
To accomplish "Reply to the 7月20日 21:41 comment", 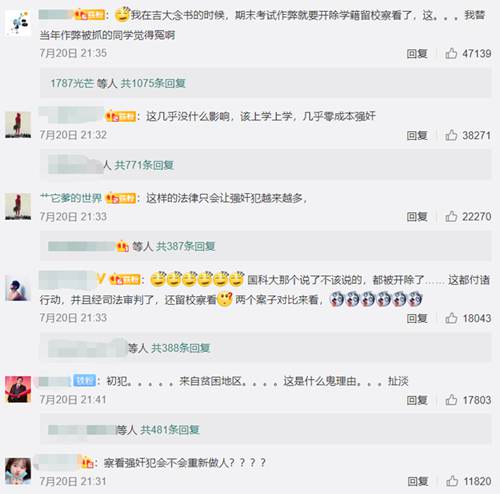I will [417, 400].
